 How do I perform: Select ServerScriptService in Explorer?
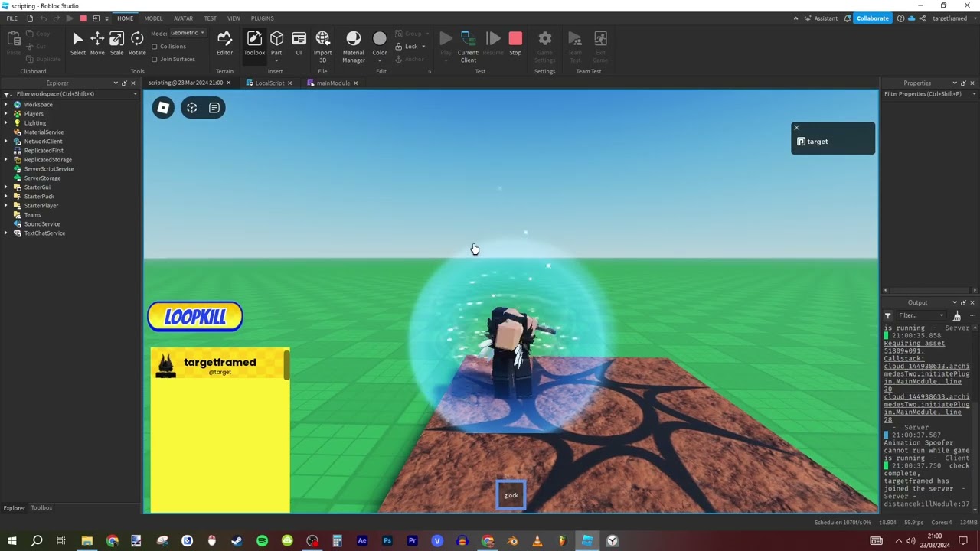[49, 169]
